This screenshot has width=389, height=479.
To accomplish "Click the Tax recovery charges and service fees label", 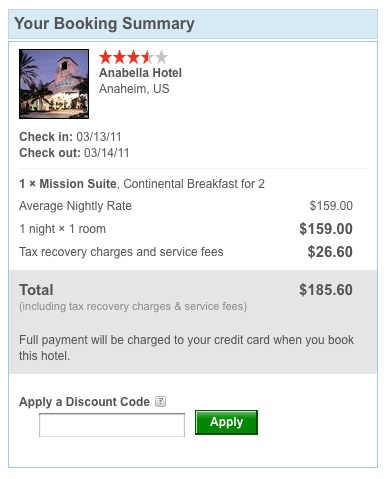I will [x=121, y=252].
